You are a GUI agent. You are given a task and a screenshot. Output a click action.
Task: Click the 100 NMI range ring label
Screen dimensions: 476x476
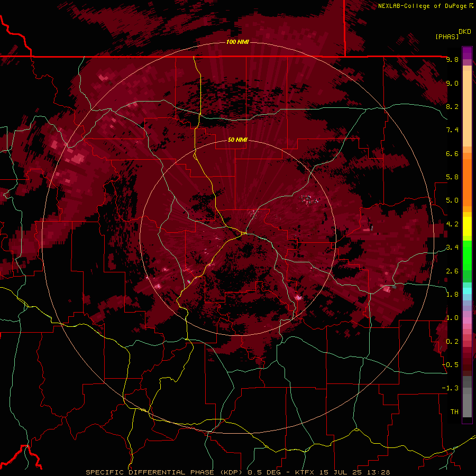point(237,42)
